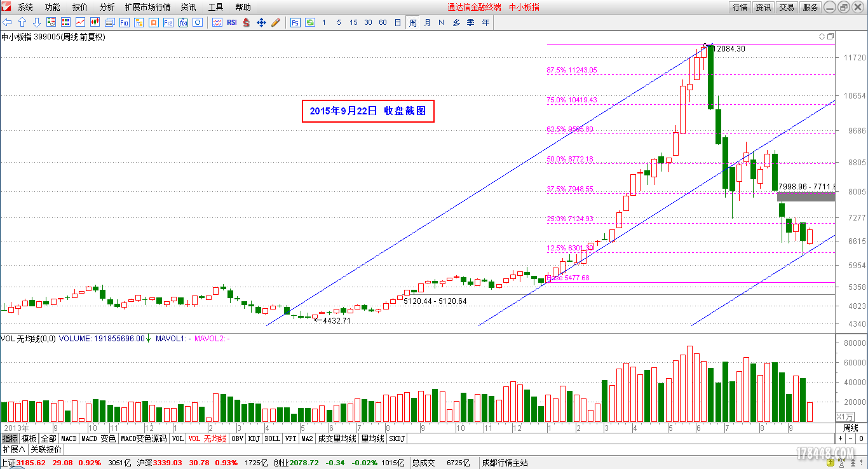Select the 模板 tab
The height and width of the screenshot is (469, 868).
(29, 438)
